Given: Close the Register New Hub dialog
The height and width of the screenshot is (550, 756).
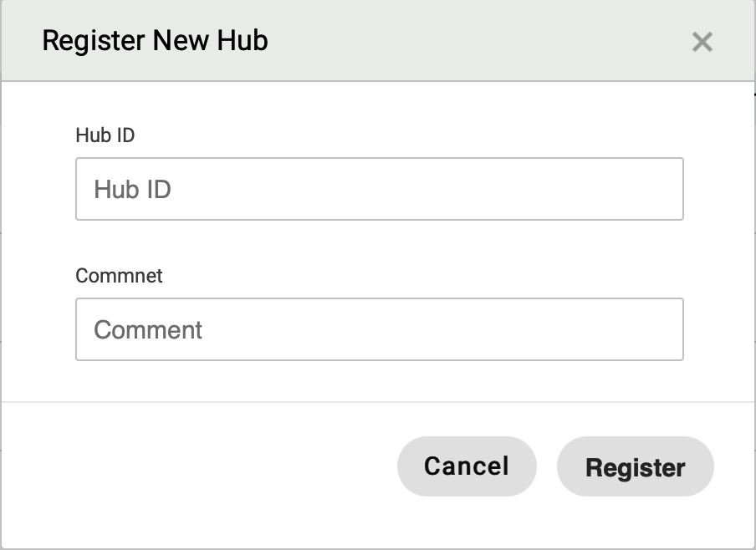Looking at the screenshot, I should click(x=702, y=42).
